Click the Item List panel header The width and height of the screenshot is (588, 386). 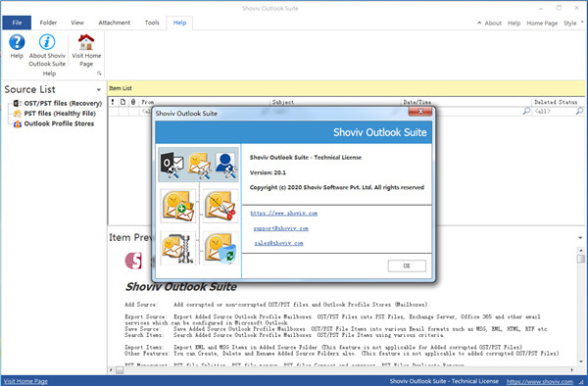347,88
